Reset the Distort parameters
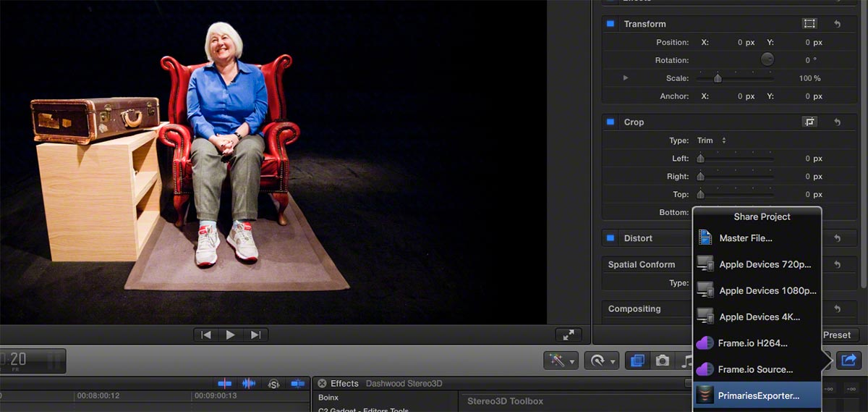Image resolution: width=868 pixels, height=412 pixels. pos(838,238)
